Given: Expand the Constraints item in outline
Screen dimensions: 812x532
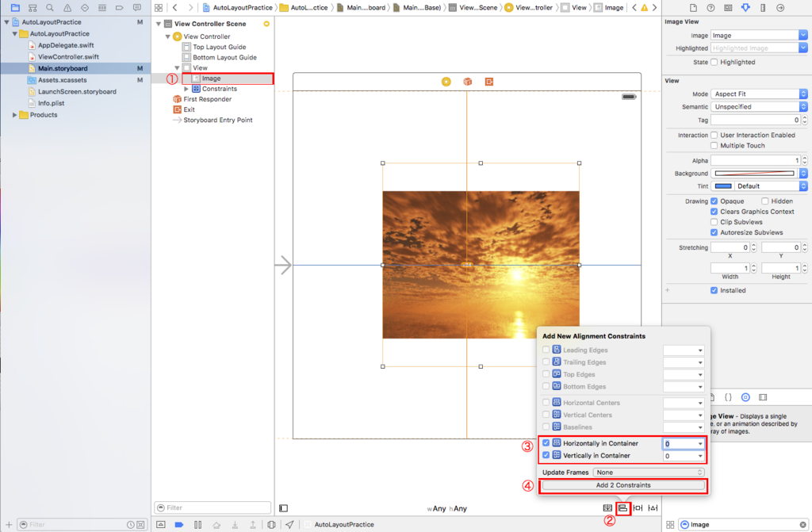Looking at the screenshot, I should 186,89.
